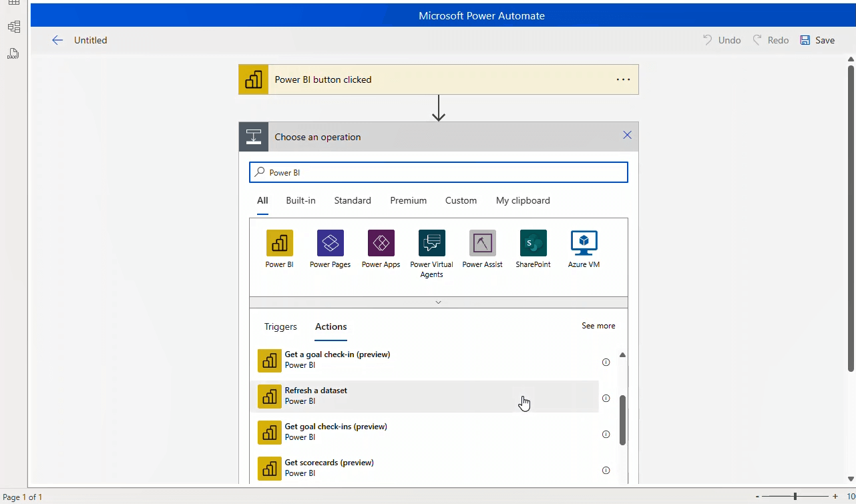
Task: Click the Choose an operation search field
Action: click(438, 172)
